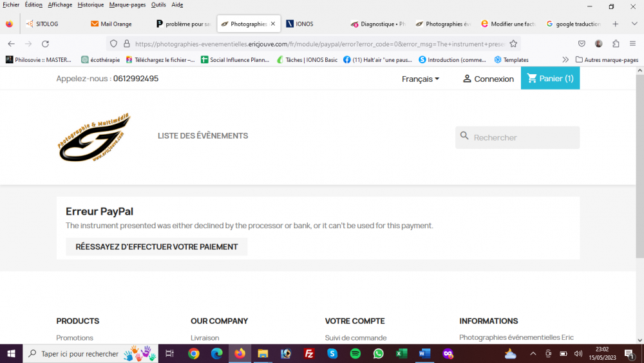Open the Historique menu
The image size is (644, 363).
pyautogui.click(x=91, y=5)
